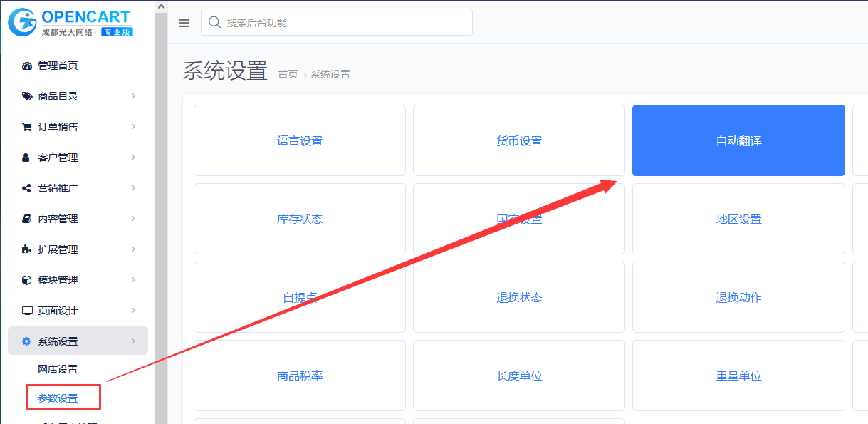Open 语言设置 card

[x=300, y=140]
